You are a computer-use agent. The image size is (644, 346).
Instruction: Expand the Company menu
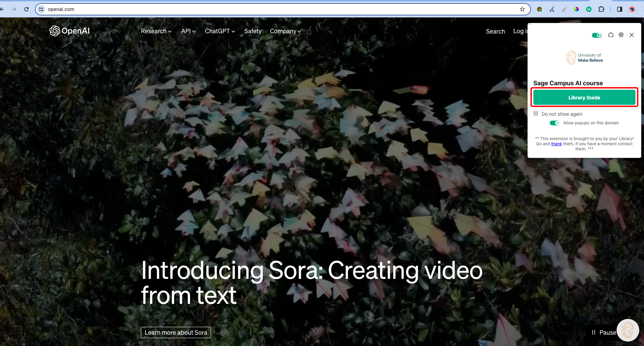285,31
